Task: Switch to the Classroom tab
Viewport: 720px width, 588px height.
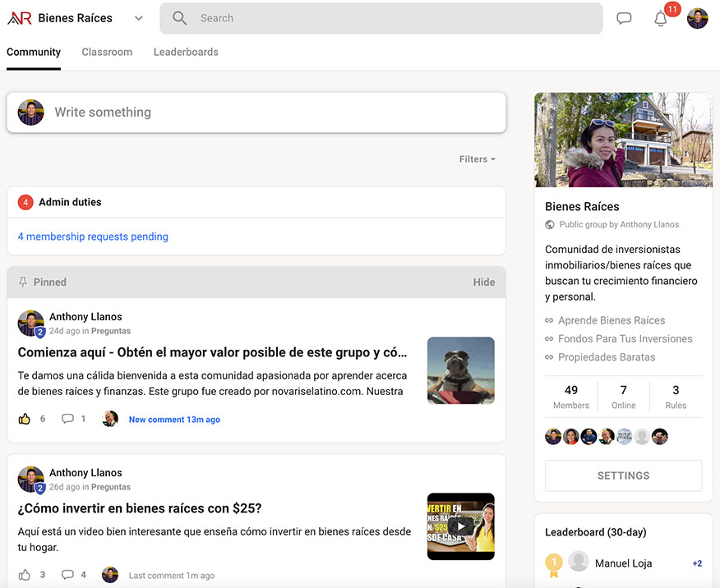Action: (107, 52)
